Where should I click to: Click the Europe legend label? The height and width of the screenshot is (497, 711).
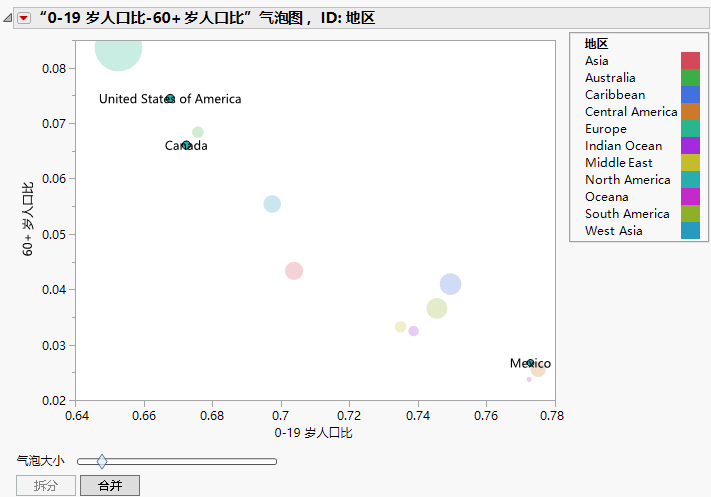(606, 129)
